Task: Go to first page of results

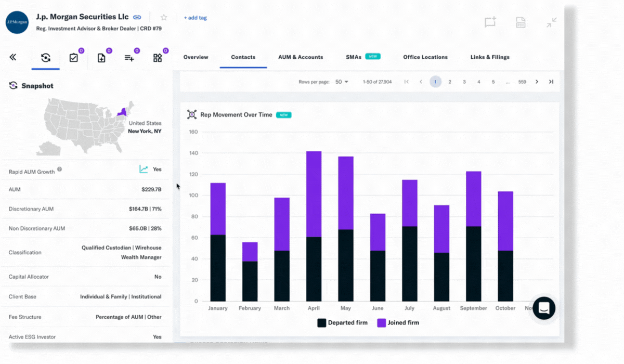Action: click(x=407, y=82)
